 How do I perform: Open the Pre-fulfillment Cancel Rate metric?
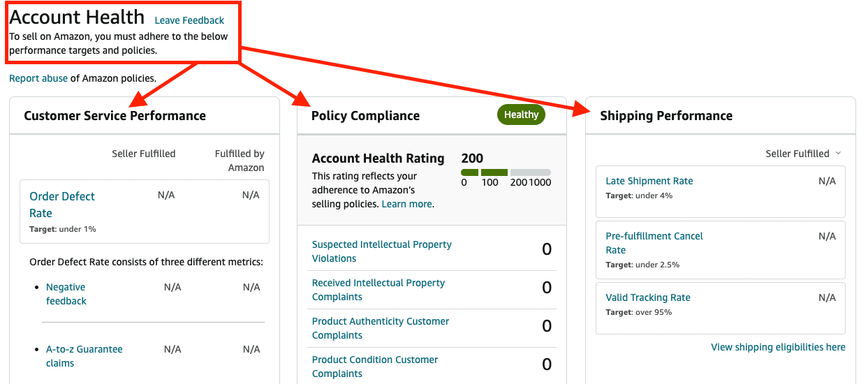[x=654, y=243]
